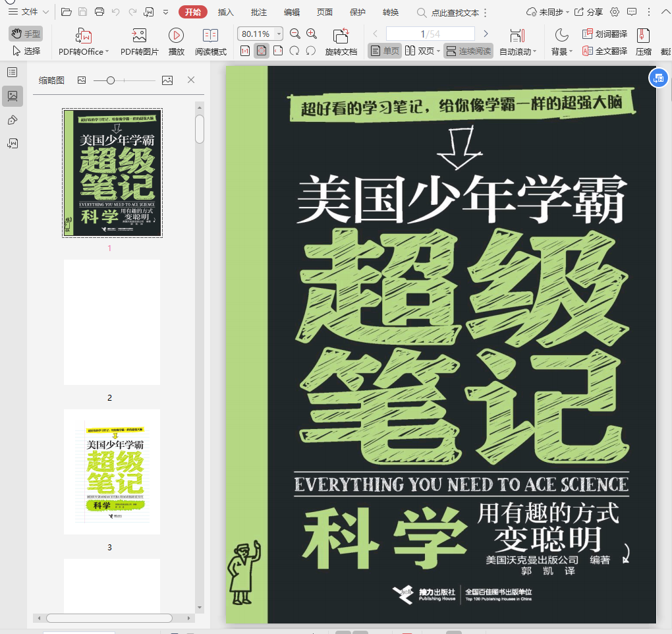This screenshot has width=672, height=634.
Task: Switch to the 编辑 tab
Action: click(x=291, y=12)
